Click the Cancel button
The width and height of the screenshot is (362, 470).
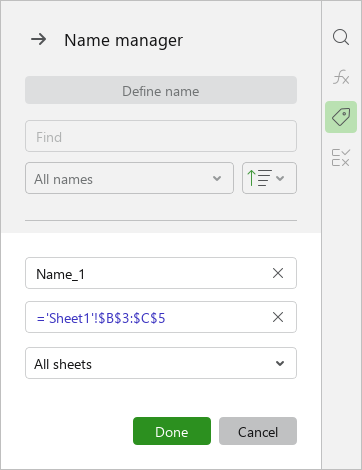[x=258, y=431]
